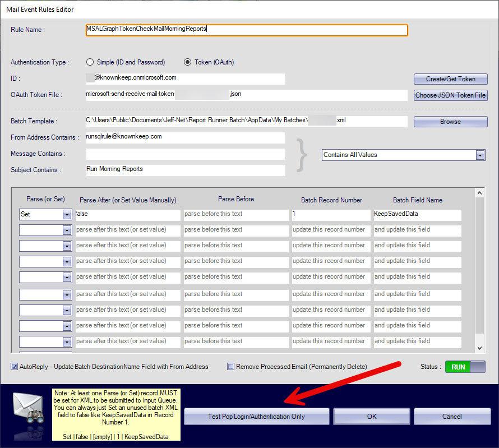
Task: Focus the Message Contains field
Action: coord(185,154)
